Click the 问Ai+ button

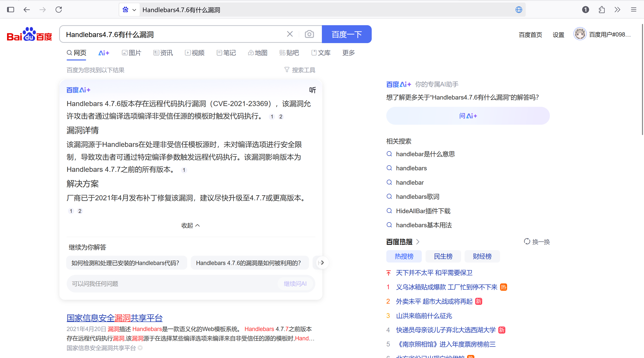(x=468, y=116)
